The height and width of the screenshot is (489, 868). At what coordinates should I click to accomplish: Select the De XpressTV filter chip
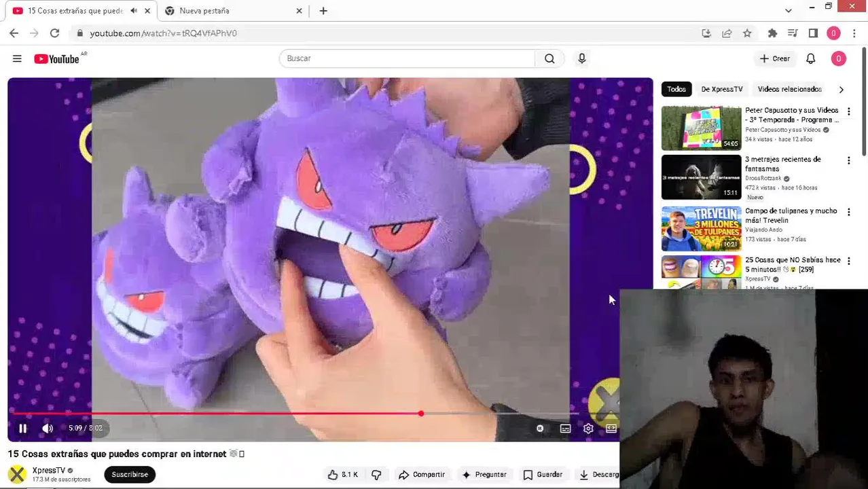(722, 89)
